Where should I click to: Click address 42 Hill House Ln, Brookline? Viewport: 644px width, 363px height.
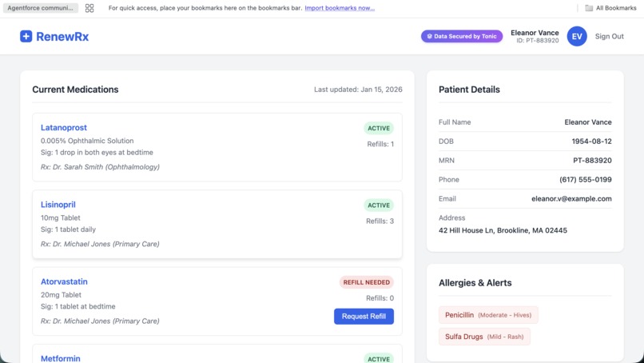pyautogui.click(x=503, y=230)
